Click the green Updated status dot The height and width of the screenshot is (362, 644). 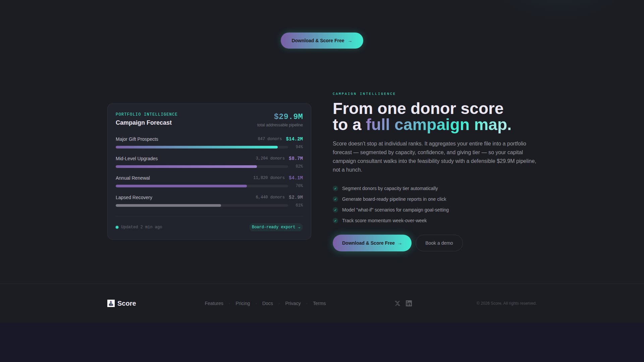point(117,227)
